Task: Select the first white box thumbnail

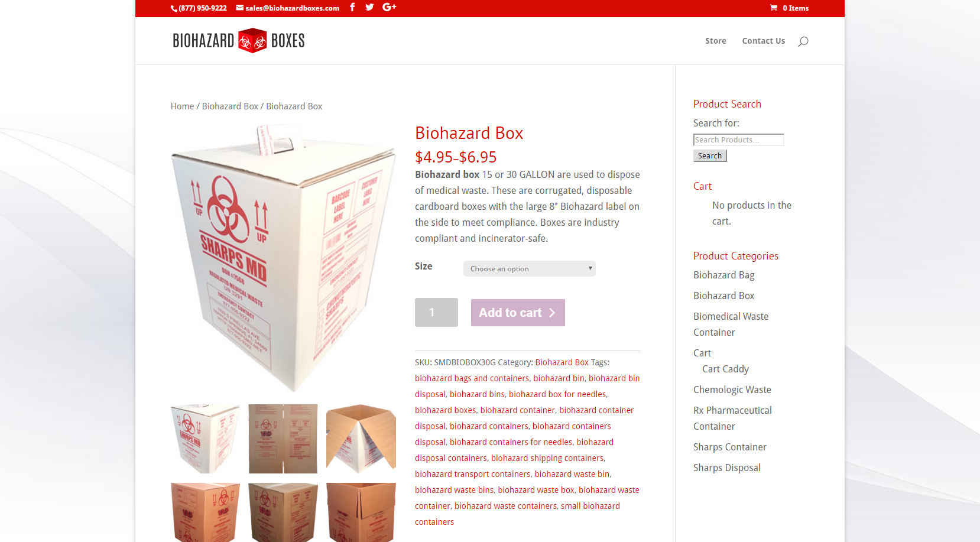Action: [206, 439]
